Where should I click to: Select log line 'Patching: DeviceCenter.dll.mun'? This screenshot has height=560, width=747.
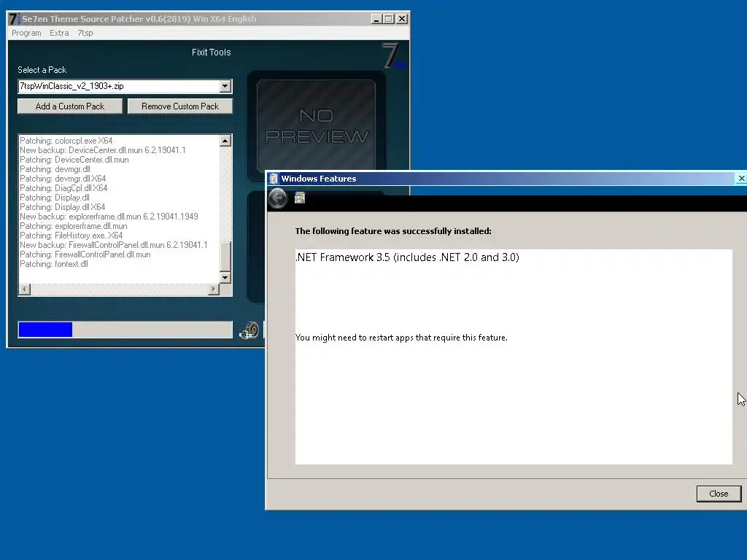pyautogui.click(x=74, y=160)
